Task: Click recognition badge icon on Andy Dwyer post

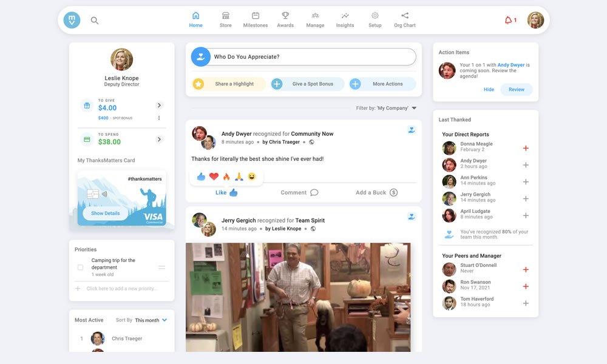Action: click(411, 130)
